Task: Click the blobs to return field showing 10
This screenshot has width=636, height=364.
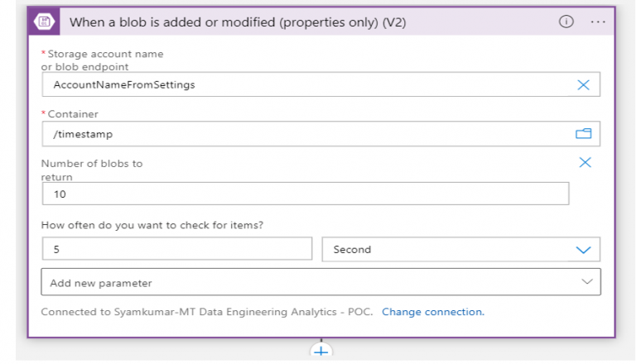Action: click(305, 194)
